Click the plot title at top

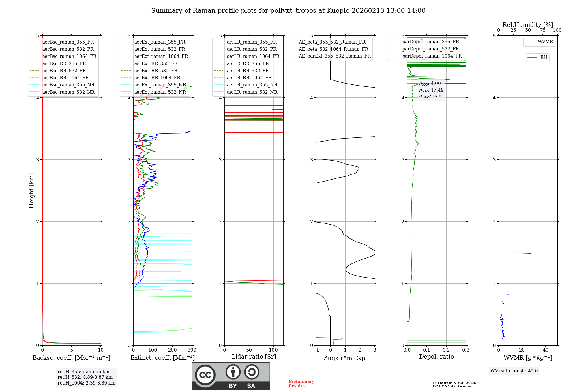[x=288, y=11]
